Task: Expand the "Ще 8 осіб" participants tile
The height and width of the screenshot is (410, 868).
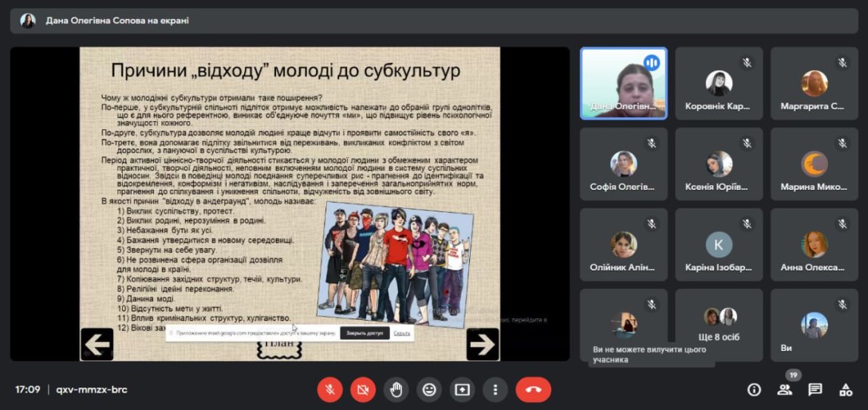Action: [x=719, y=325]
